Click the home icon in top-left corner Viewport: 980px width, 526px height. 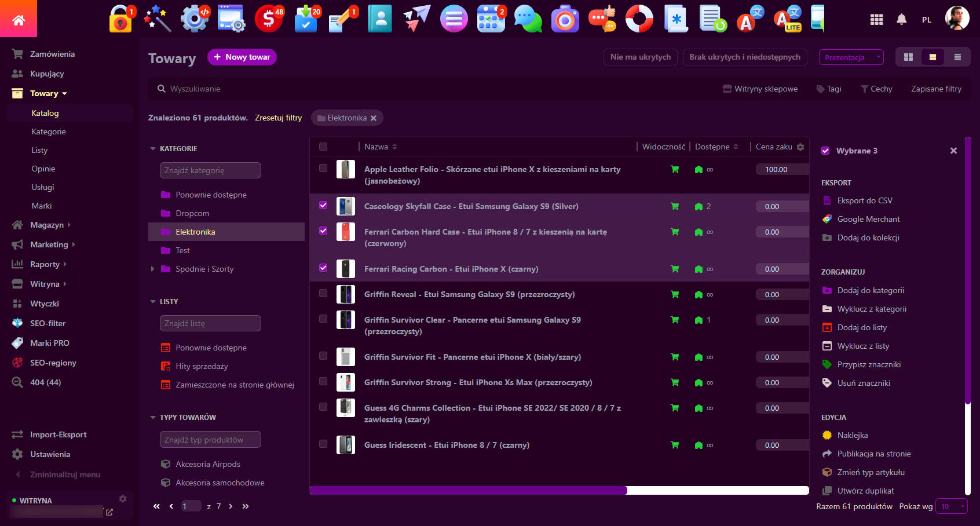19,20
